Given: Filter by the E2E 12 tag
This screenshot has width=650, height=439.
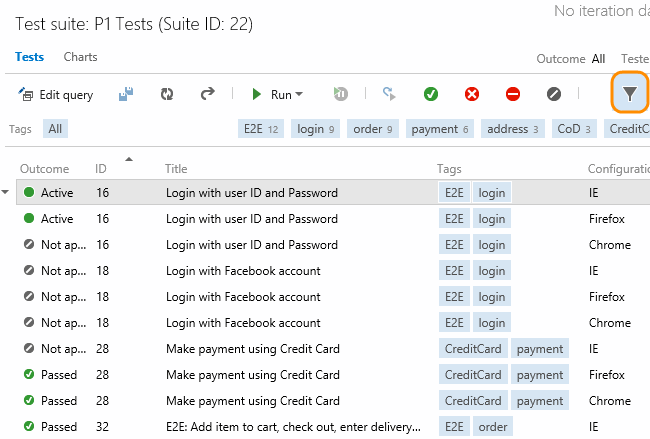Looking at the screenshot, I should click(x=264, y=128).
